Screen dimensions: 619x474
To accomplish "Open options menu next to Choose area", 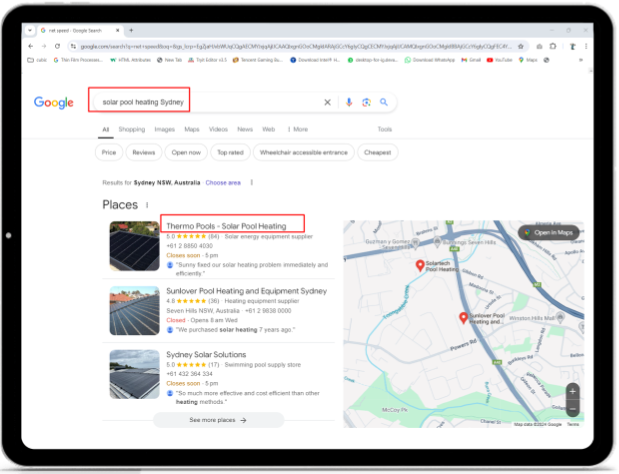I will tap(252, 183).
